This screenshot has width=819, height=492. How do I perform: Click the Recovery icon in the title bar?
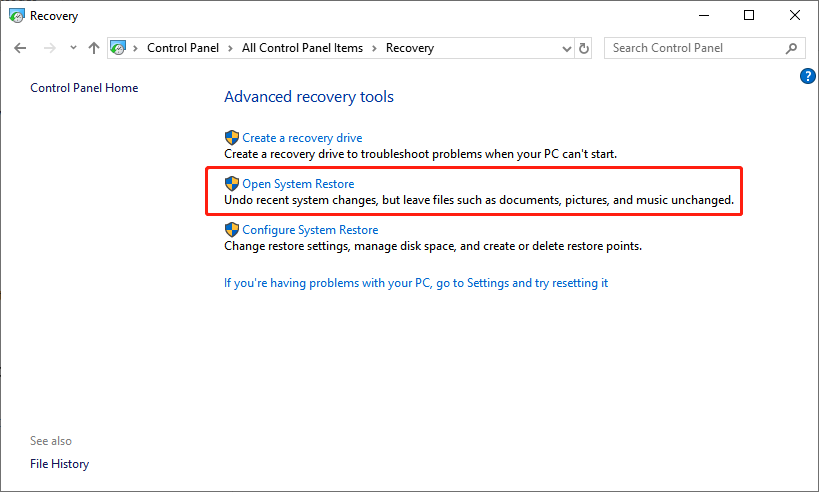(16, 16)
